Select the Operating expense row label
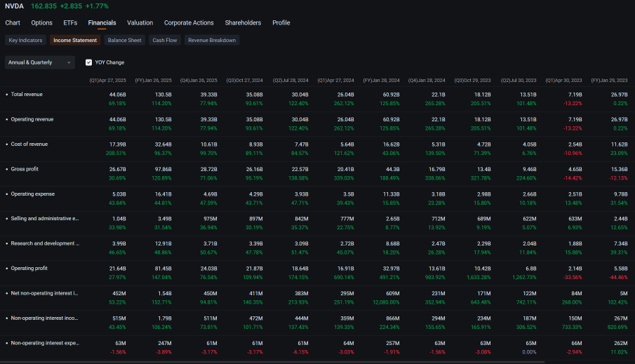635x364 pixels. (x=33, y=194)
